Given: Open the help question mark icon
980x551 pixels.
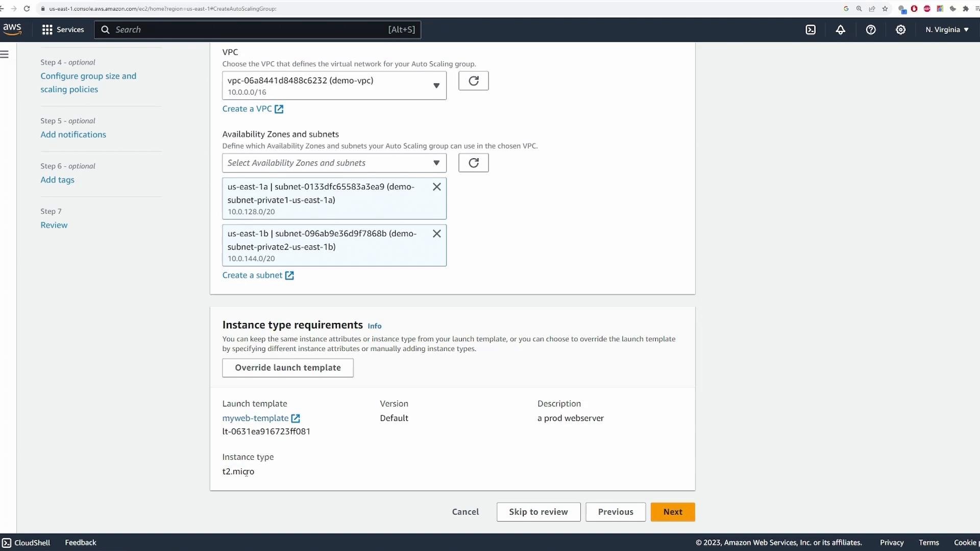Looking at the screenshot, I should [871, 30].
